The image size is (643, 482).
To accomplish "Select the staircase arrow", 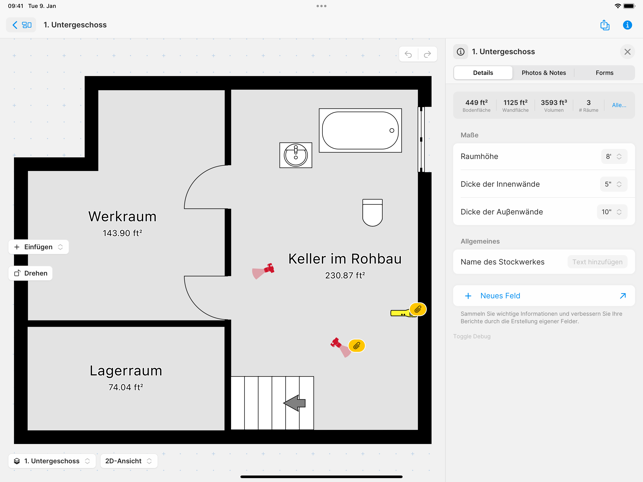I will (295, 403).
